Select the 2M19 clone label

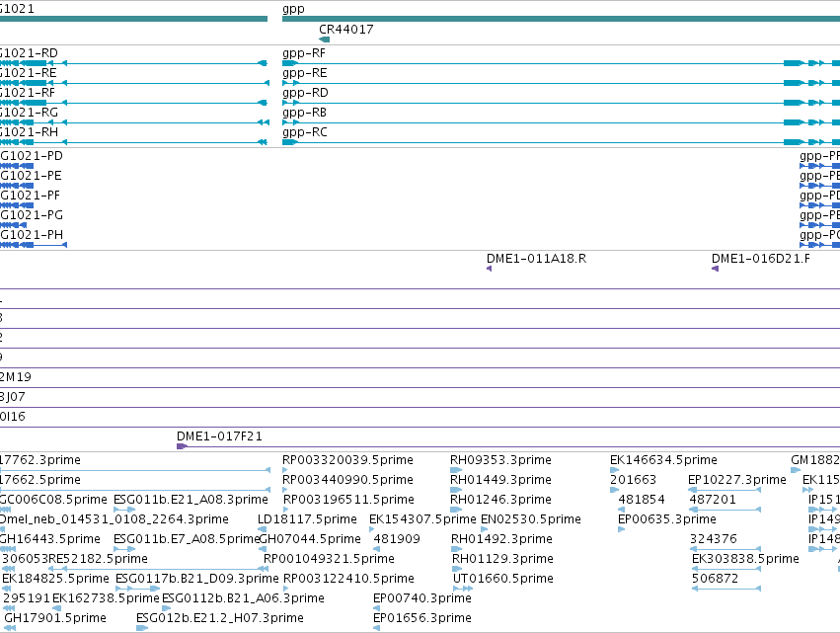pyautogui.click(x=16, y=377)
